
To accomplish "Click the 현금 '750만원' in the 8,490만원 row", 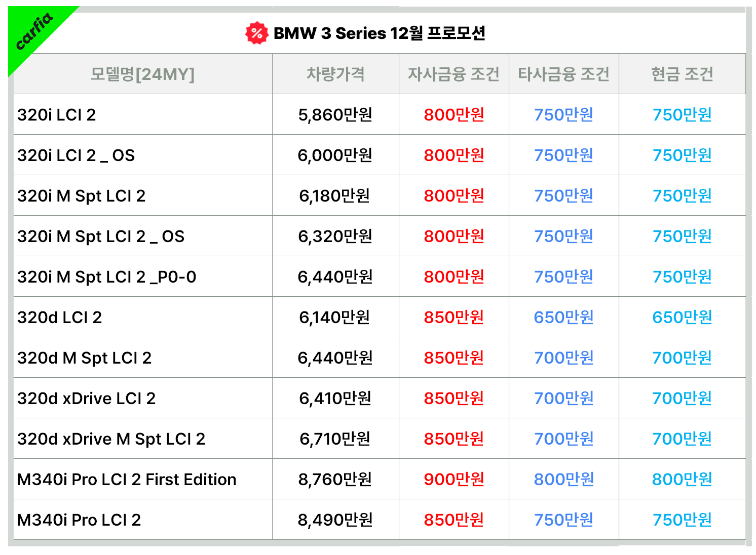I will coord(682,520).
